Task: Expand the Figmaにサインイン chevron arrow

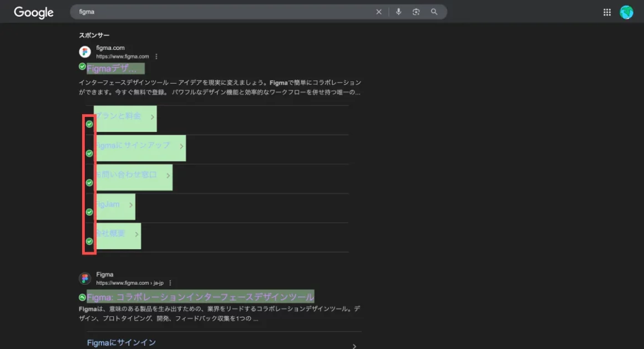Action: click(x=354, y=346)
